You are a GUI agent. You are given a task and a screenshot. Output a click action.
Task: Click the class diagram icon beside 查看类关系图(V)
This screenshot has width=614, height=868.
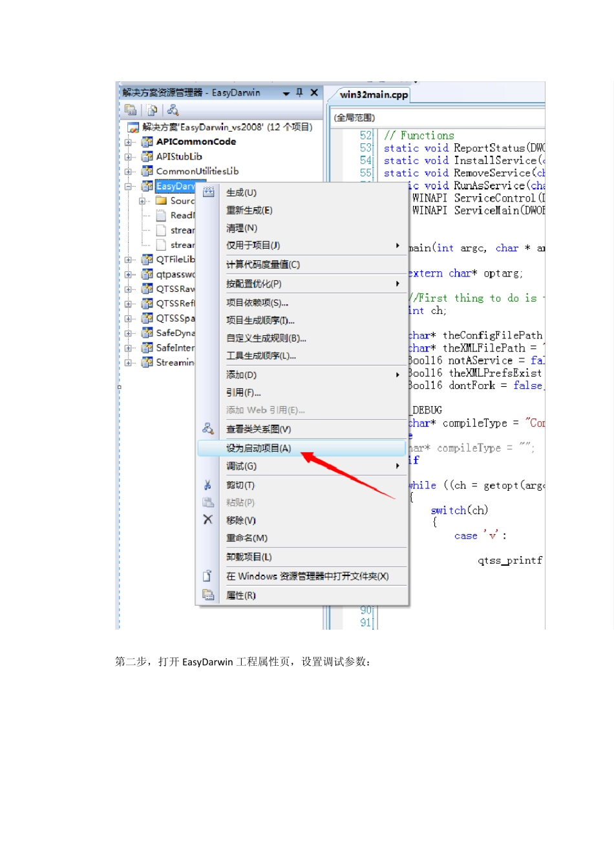click(208, 428)
